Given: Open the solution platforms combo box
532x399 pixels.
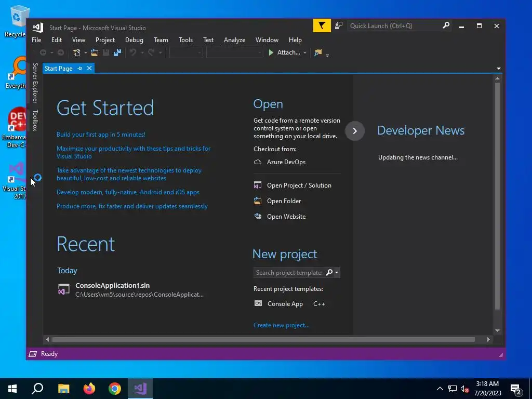Looking at the screenshot, I should coord(234,52).
